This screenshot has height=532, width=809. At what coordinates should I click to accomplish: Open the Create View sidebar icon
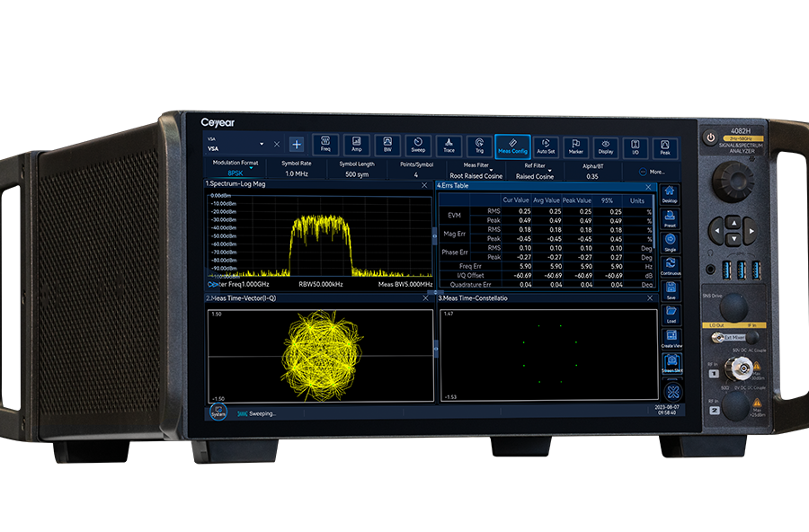tap(671, 338)
